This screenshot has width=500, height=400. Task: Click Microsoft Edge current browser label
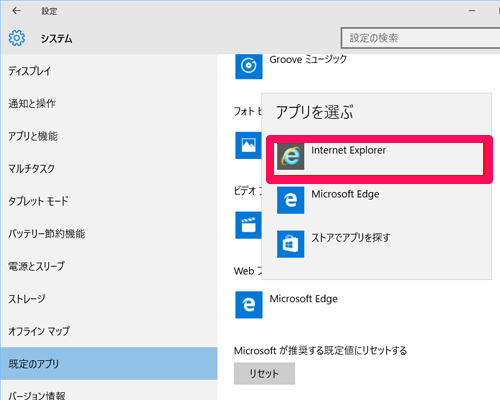pos(303,299)
